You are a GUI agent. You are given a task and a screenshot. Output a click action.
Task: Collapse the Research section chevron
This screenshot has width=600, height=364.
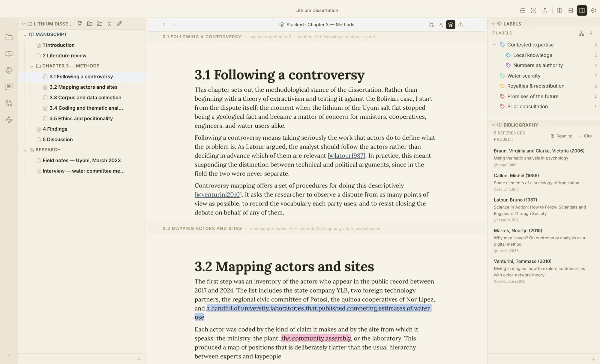[x=25, y=150]
